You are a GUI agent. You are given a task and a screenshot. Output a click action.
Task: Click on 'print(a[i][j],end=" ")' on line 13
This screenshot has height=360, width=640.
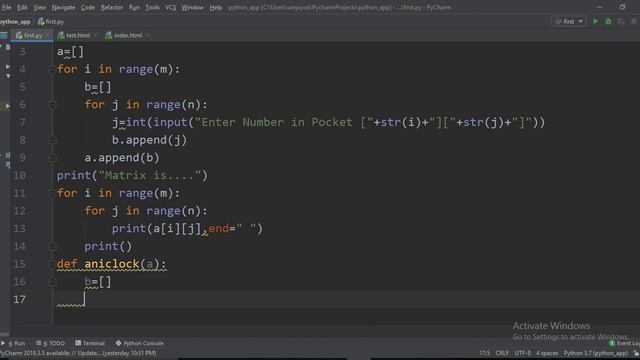point(187,229)
